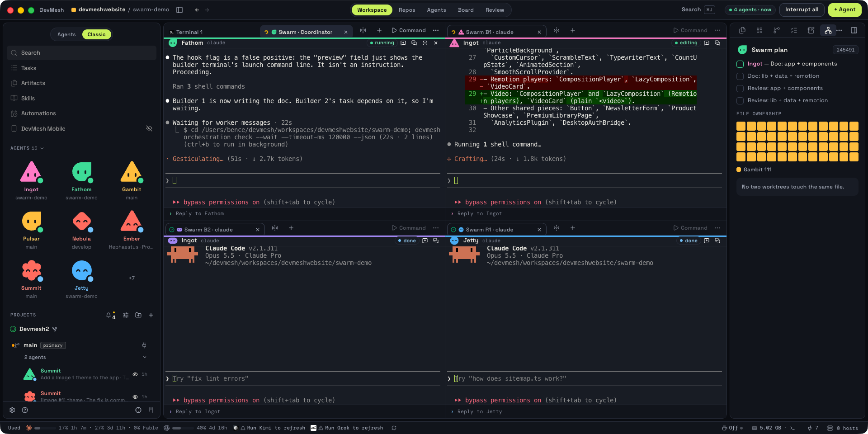This screenshot has width=868, height=434.
Task: Toggle the right sidebar layout icon
Action: tap(854, 30)
